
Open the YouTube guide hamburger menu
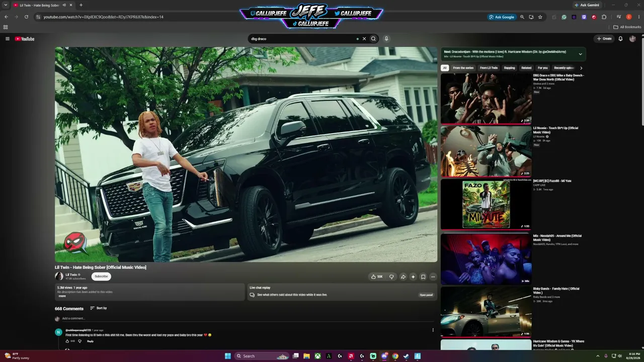(8, 39)
